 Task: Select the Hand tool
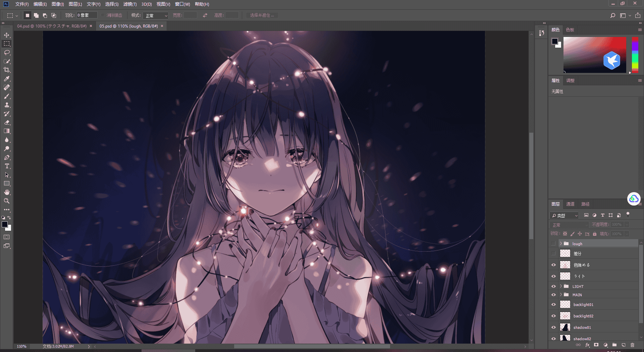click(7, 192)
